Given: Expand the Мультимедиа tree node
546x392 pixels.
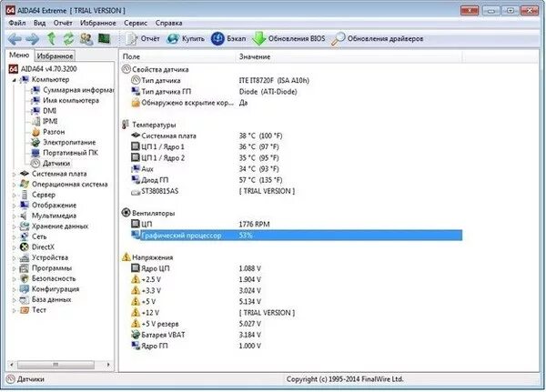Looking at the screenshot, I should click(x=15, y=216).
